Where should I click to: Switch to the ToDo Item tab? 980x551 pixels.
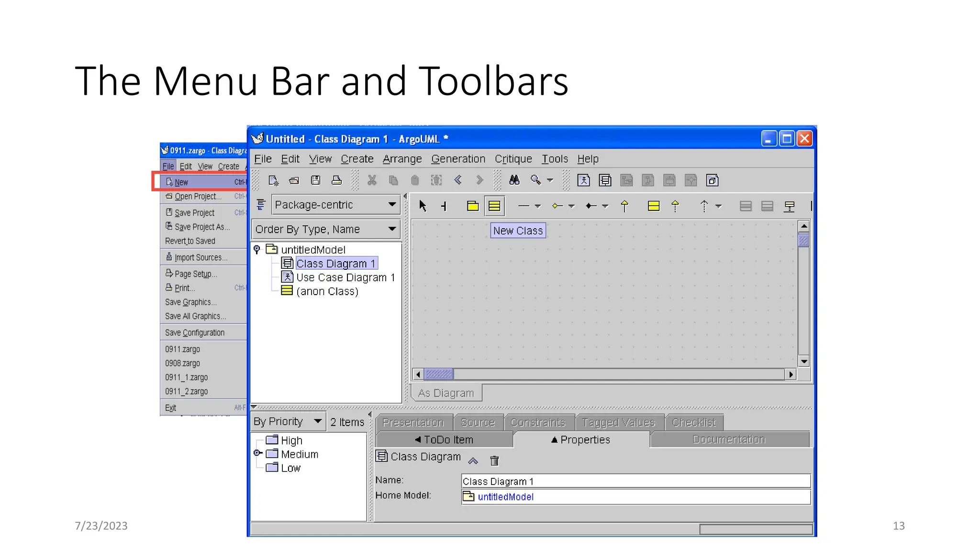pyautogui.click(x=445, y=440)
